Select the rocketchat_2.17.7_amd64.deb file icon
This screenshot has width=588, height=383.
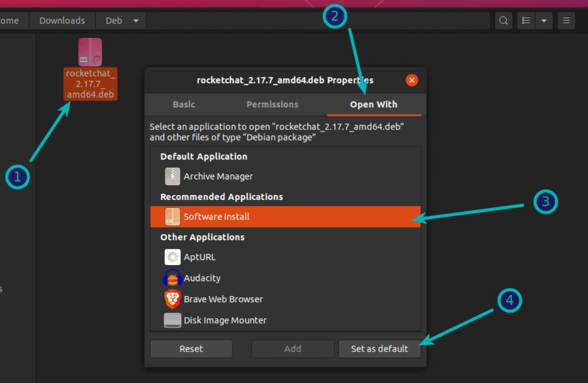tap(90, 52)
